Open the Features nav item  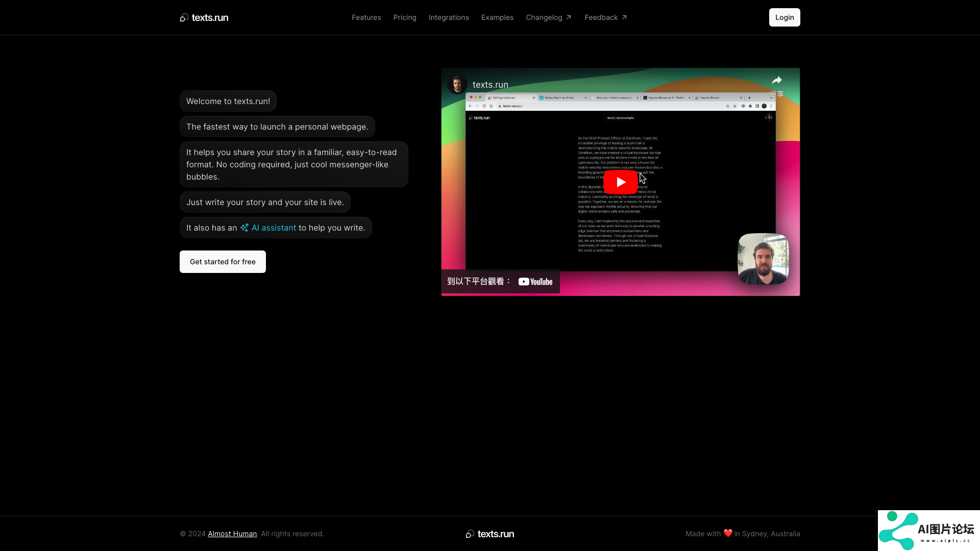click(366, 17)
